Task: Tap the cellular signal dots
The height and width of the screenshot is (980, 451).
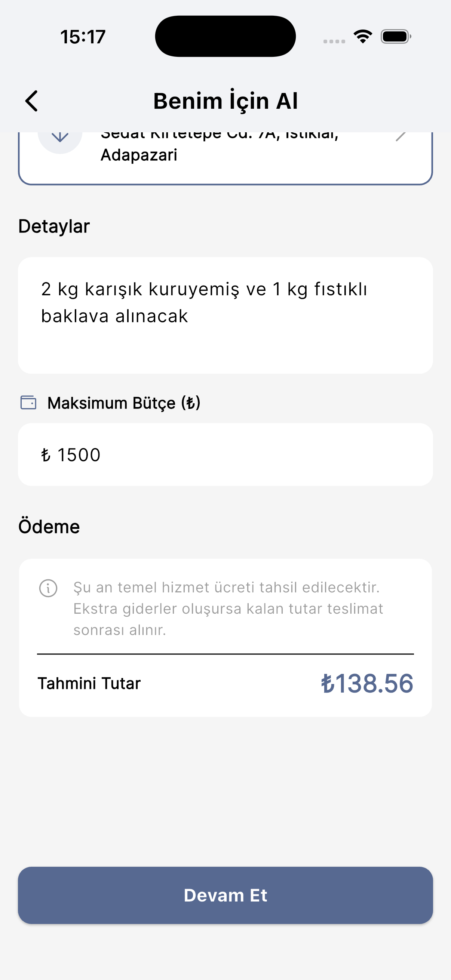Action: point(334,41)
